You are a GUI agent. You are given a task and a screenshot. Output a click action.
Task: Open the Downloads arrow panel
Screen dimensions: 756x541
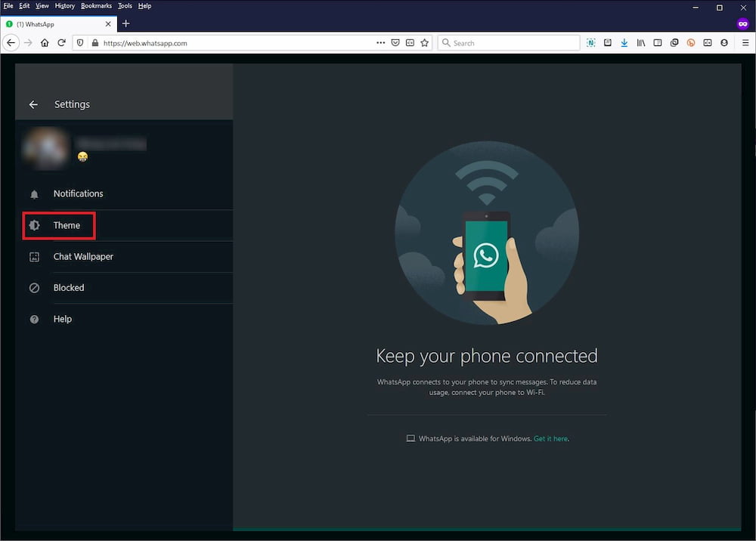[x=624, y=43]
